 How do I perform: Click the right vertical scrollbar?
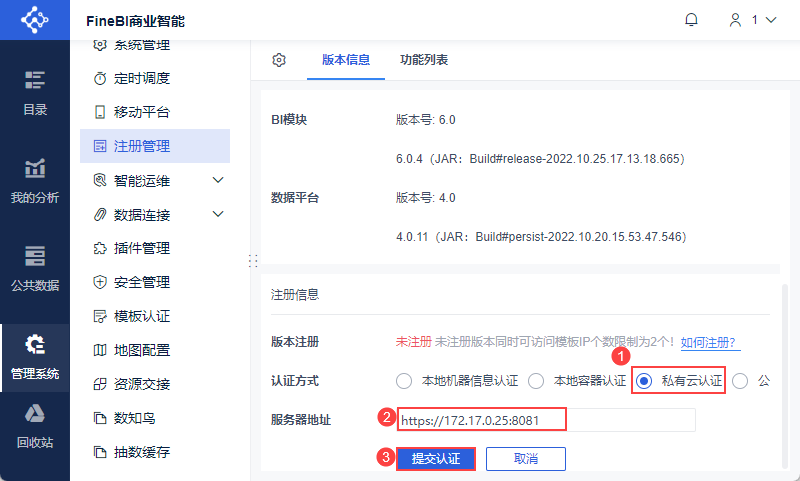[785, 376]
